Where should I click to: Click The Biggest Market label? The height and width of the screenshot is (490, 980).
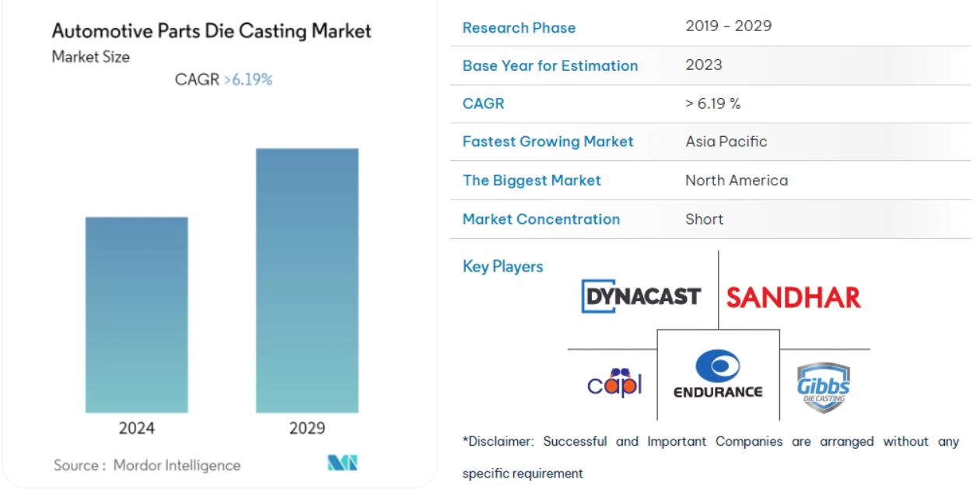pos(531,180)
